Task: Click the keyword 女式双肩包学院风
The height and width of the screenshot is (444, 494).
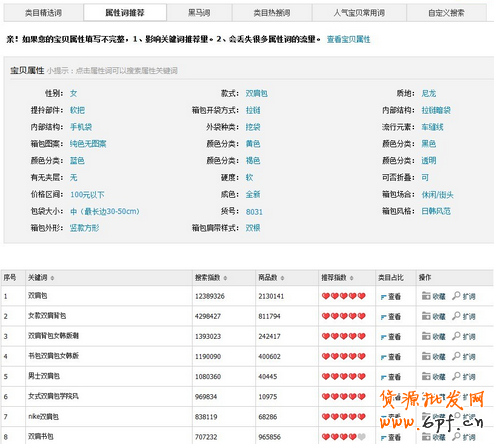Action: 53,396
